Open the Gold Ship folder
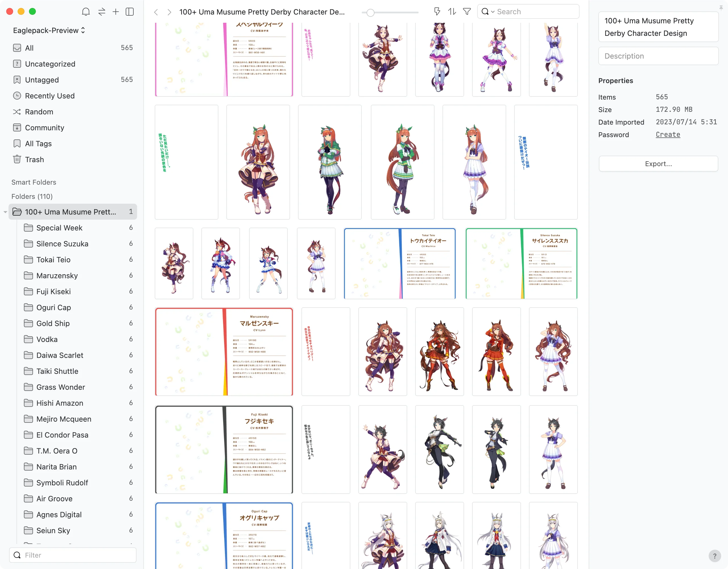Viewport: 728px width, 569px height. coord(78,323)
